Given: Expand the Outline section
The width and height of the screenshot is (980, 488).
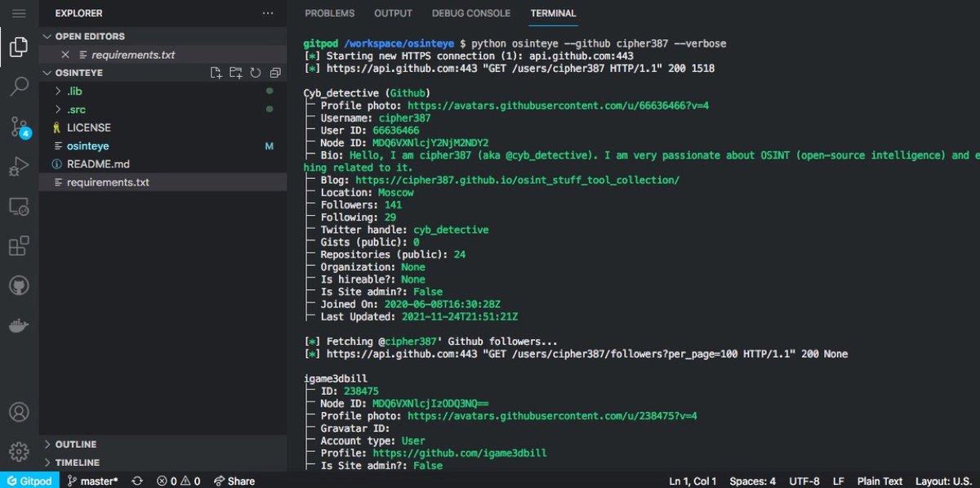Looking at the screenshot, I should click(163, 445).
